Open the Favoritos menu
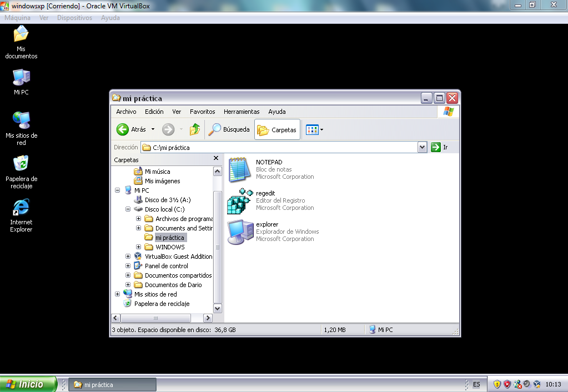This screenshot has width=568, height=392. (x=202, y=112)
